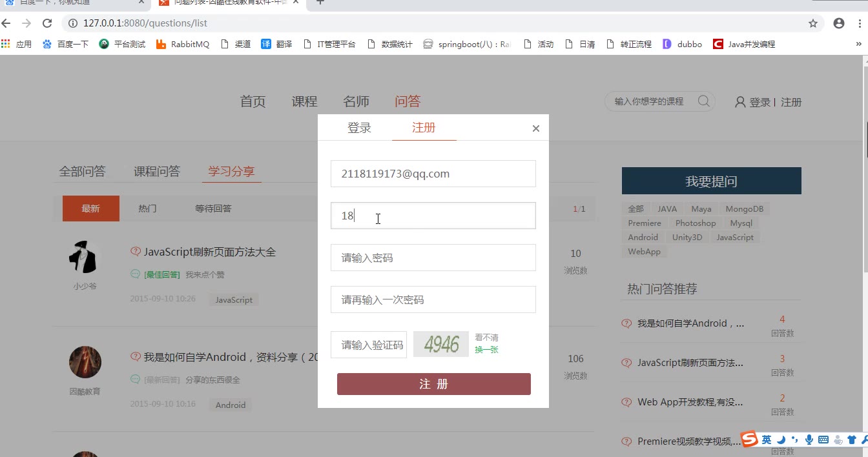This screenshot has width=868, height=457.
Task: Go to 问答 in site navigation
Action: (408, 101)
